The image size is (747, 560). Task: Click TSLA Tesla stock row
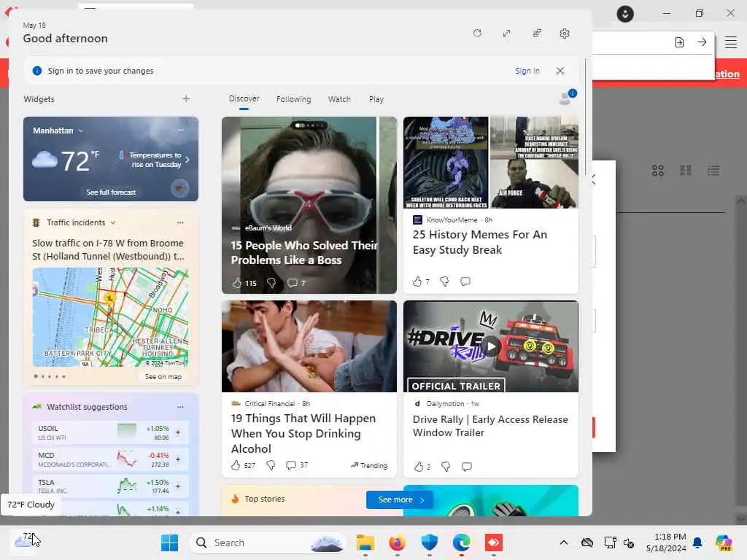(110, 486)
